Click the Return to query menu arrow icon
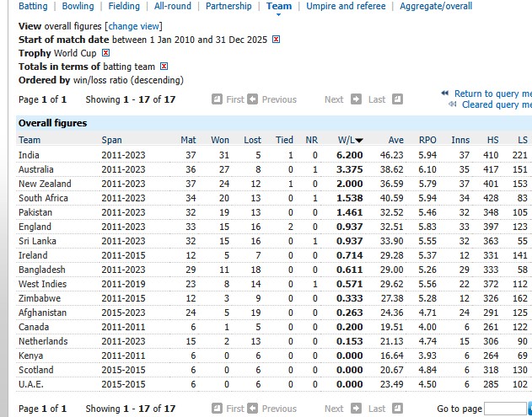The image size is (532, 417). (x=445, y=93)
